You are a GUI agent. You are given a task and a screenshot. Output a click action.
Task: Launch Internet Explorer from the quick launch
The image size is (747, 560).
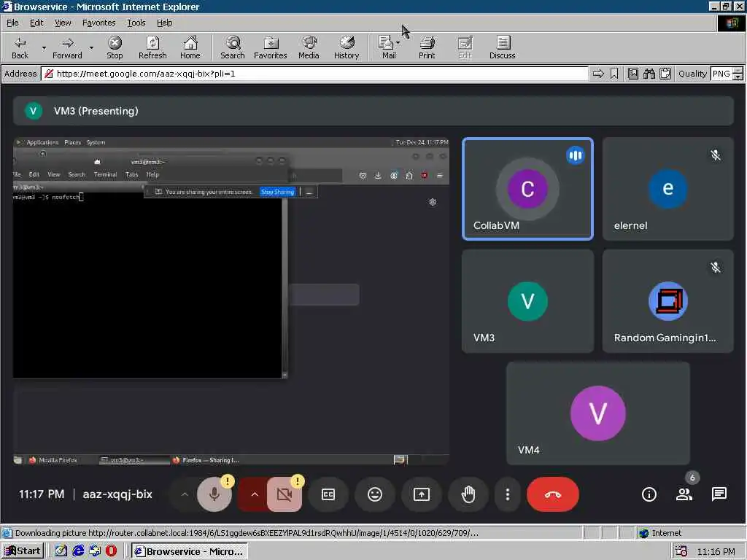click(78, 551)
